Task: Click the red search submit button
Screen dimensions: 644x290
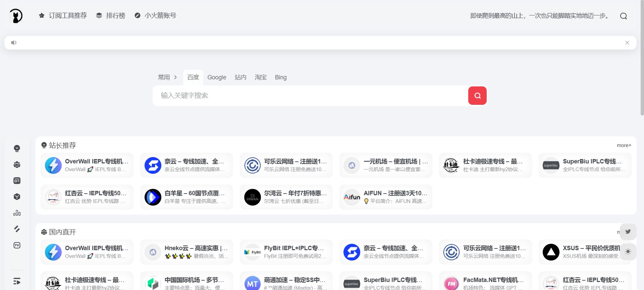Action: click(x=477, y=96)
